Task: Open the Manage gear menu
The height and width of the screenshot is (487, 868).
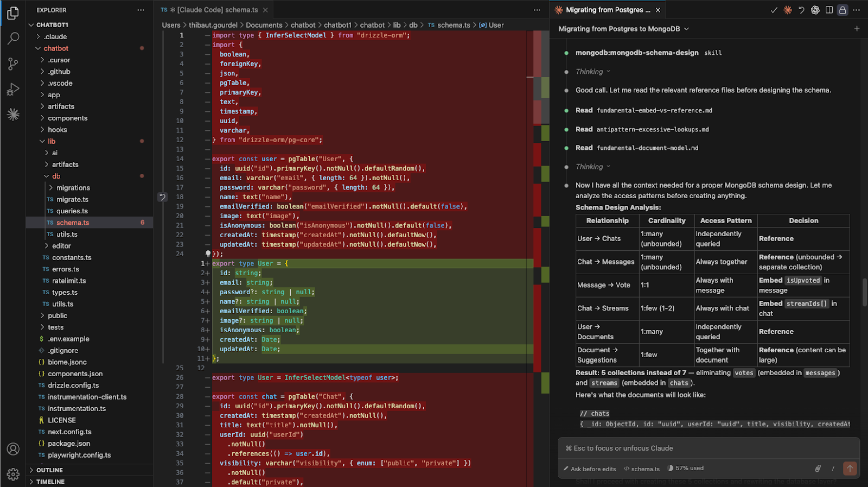Action: [x=13, y=474]
